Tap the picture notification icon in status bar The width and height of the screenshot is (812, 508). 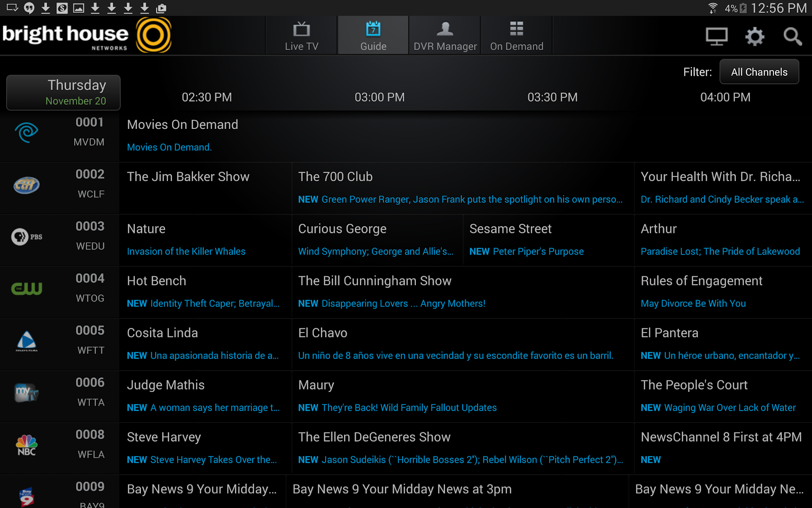click(x=78, y=8)
